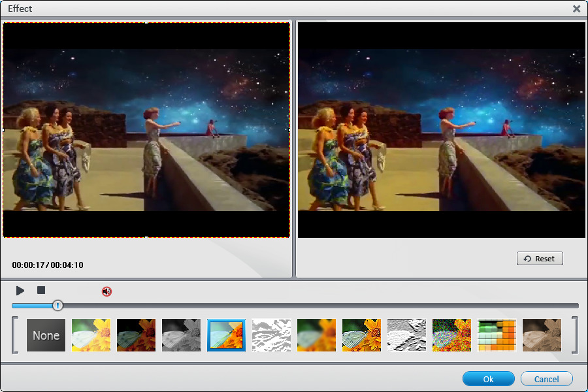Viewport: 588px width, 392px height.
Task: Select the None effect thumbnail
Action: (x=46, y=335)
